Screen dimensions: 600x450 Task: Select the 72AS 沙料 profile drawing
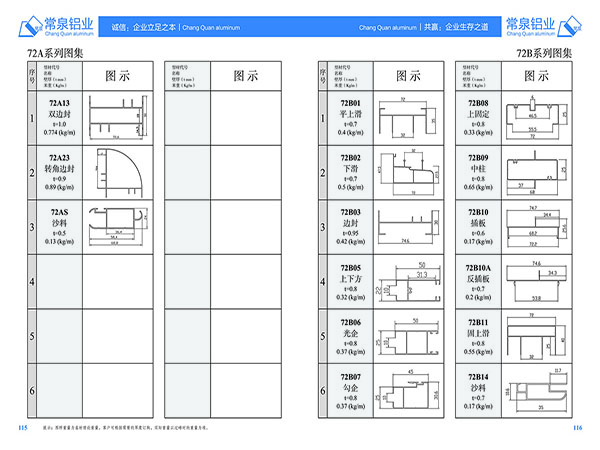(x=118, y=227)
